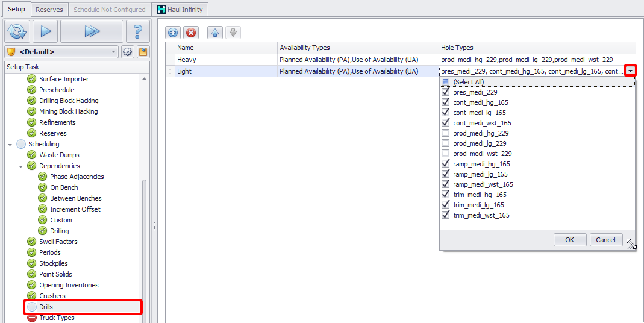This screenshot has width=644, height=323.
Task: Open the Opening Inventories task
Action: tap(69, 285)
